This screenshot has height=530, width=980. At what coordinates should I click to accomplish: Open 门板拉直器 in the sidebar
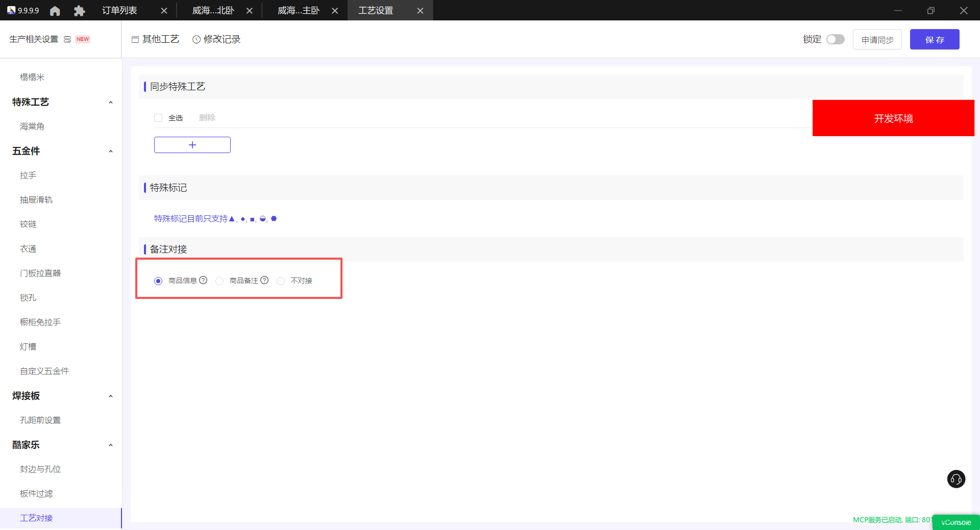coord(40,273)
